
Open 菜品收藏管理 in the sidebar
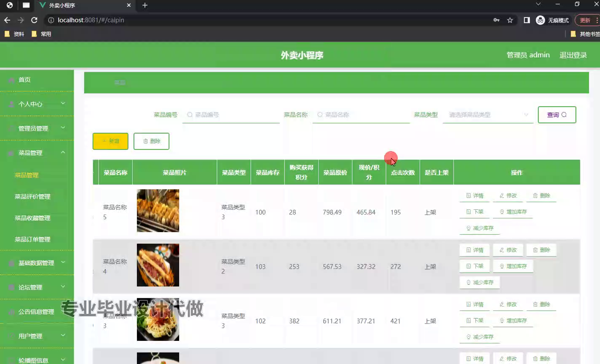(x=32, y=218)
